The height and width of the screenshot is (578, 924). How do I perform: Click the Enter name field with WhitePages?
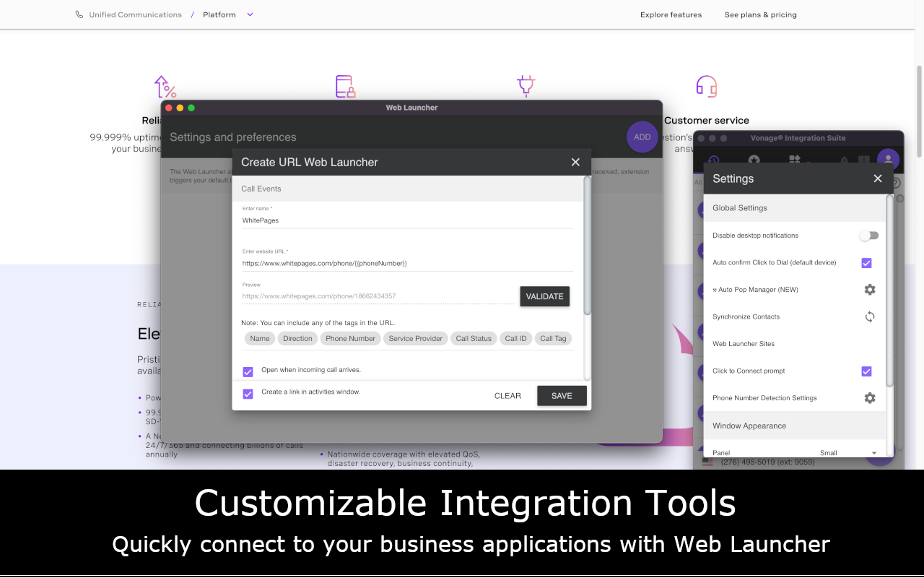coord(407,220)
